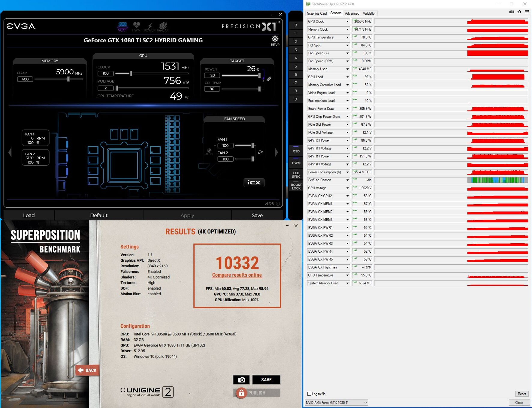Screen dimensions: 532x408
Task: Click Load in Precision X1
Action: pyautogui.click(x=29, y=215)
